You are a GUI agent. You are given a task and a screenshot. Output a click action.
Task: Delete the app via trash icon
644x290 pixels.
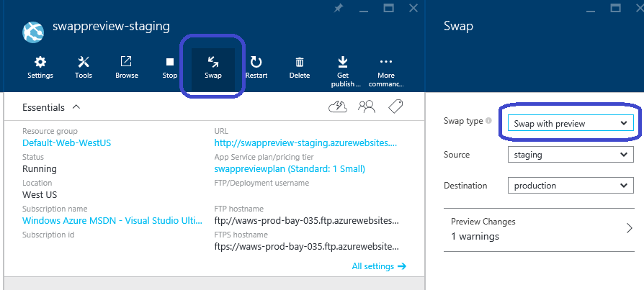[x=300, y=68]
